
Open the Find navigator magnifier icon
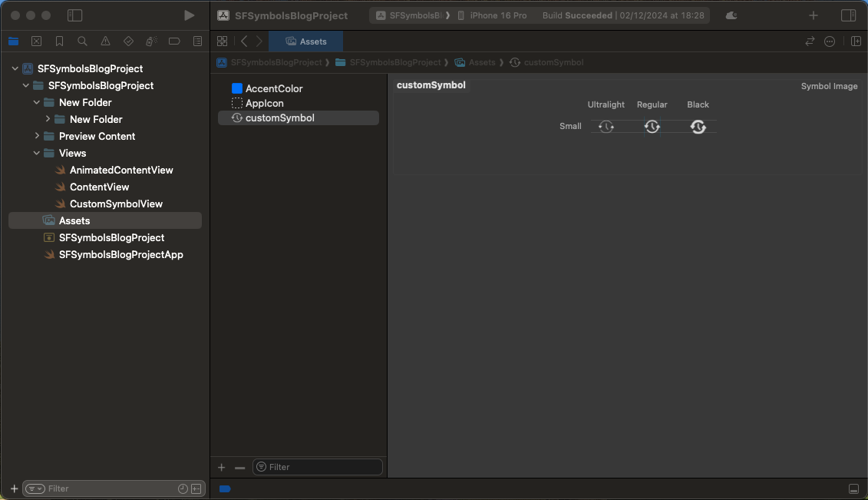point(82,41)
